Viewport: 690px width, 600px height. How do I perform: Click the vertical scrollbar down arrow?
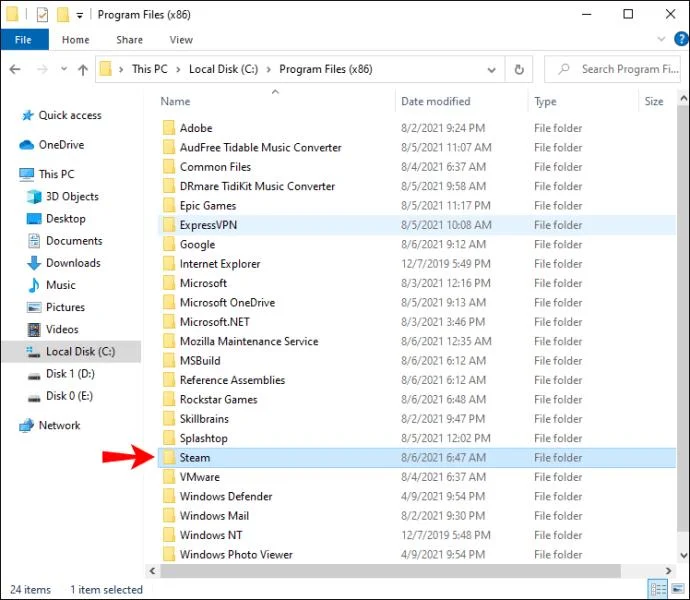coord(683,555)
